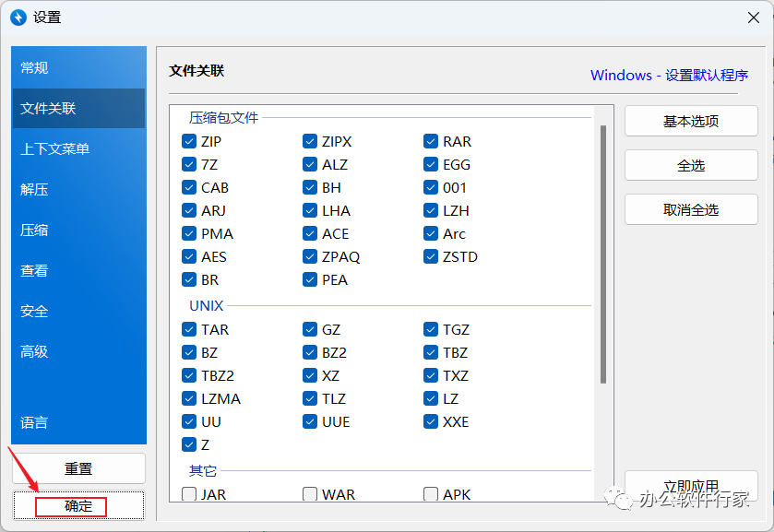
Task: Uncheck the 7Z format checkbox
Action: click(189, 164)
